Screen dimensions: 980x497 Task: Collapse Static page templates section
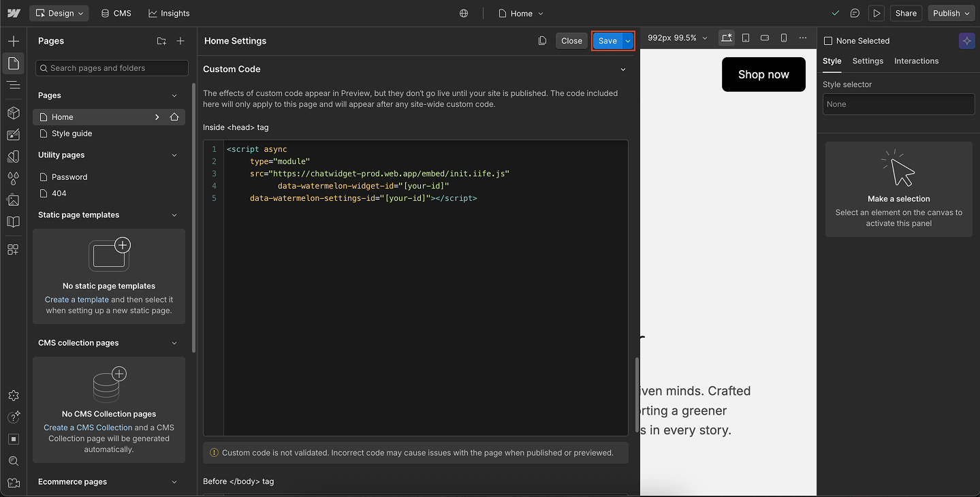174,215
